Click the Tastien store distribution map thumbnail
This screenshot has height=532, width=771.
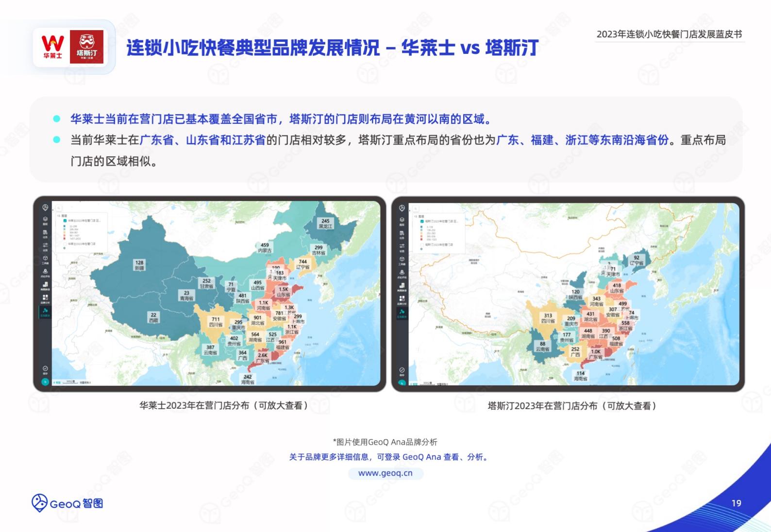[x=568, y=294]
